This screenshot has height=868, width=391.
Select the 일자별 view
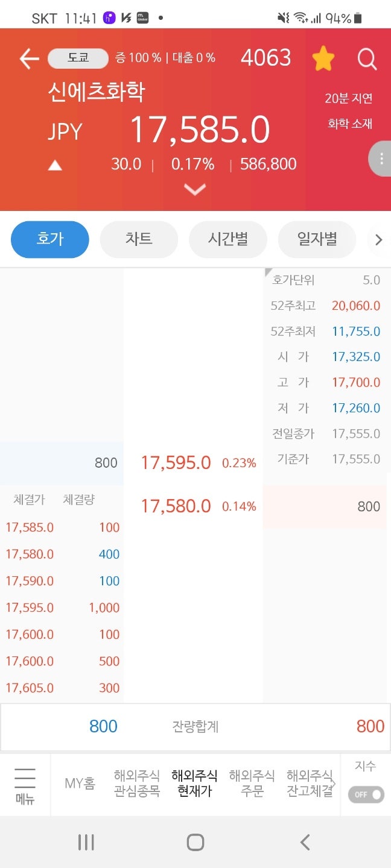click(316, 239)
